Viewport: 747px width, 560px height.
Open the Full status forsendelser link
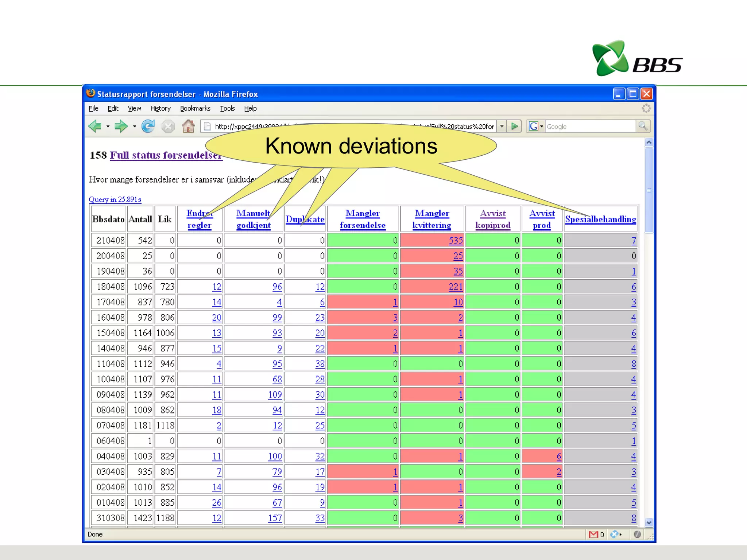[166, 155]
